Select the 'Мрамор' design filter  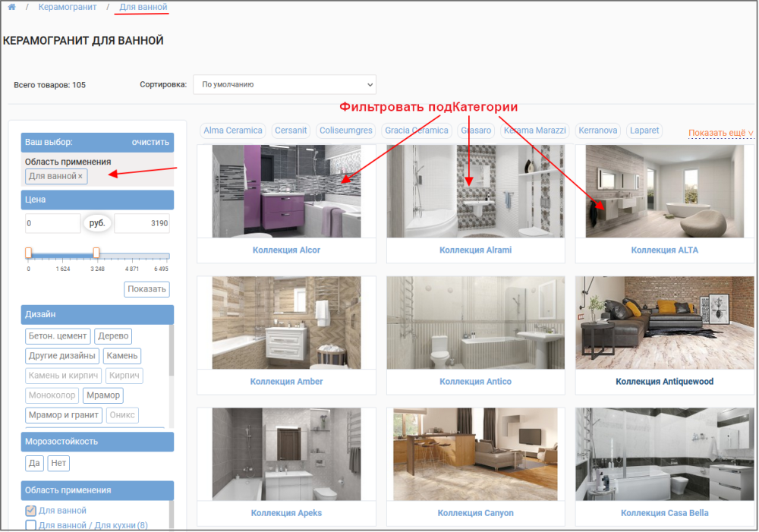(x=102, y=395)
